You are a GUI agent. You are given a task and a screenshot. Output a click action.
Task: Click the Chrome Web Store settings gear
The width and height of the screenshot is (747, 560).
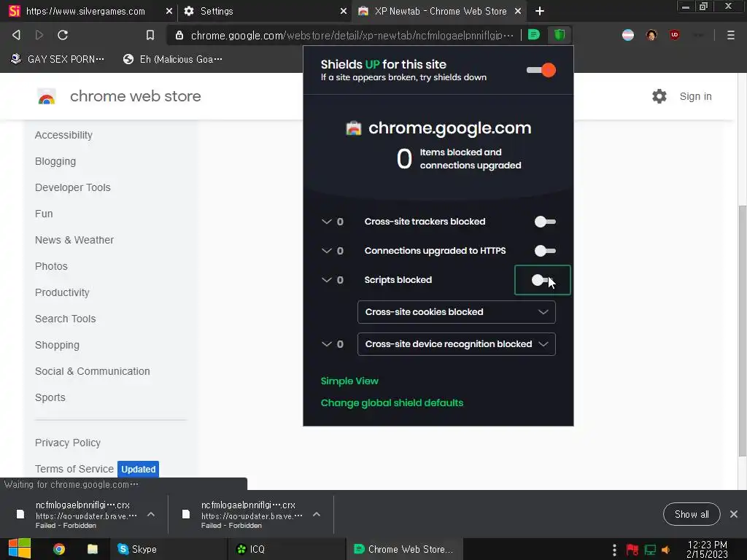pyautogui.click(x=659, y=96)
